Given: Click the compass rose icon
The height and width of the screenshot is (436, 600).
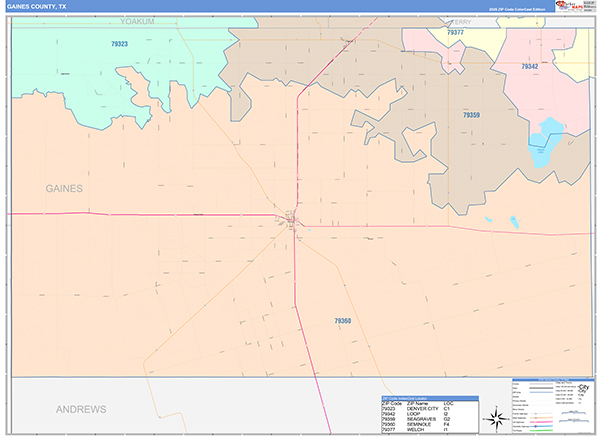Looking at the screenshot, I should click(x=496, y=419).
